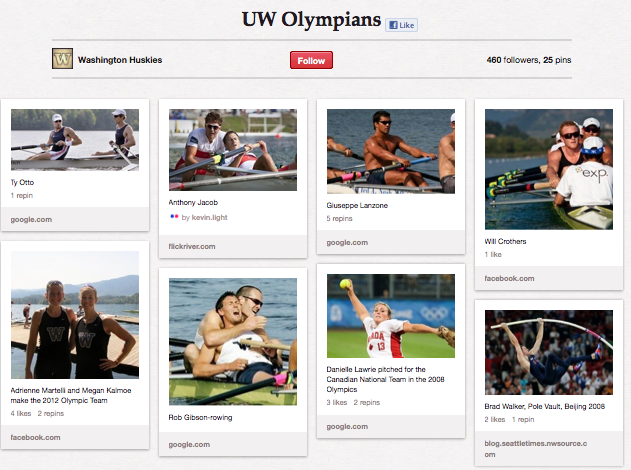Click google.com source under Ty Otto
The width and height of the screenshot is (631, 470).
click(x=31, y=220)
